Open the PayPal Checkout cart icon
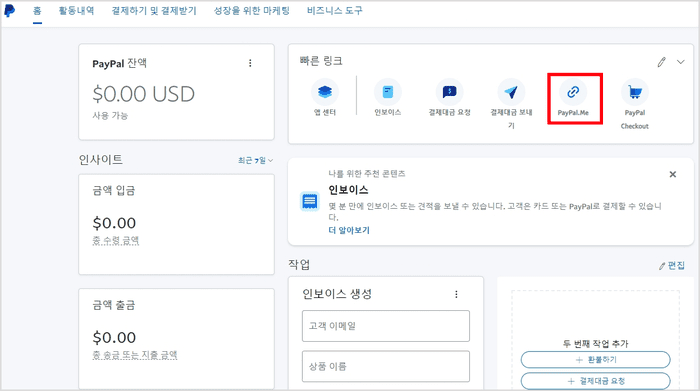This screenshot has width=700, height=391. click(x=634, y=92)
